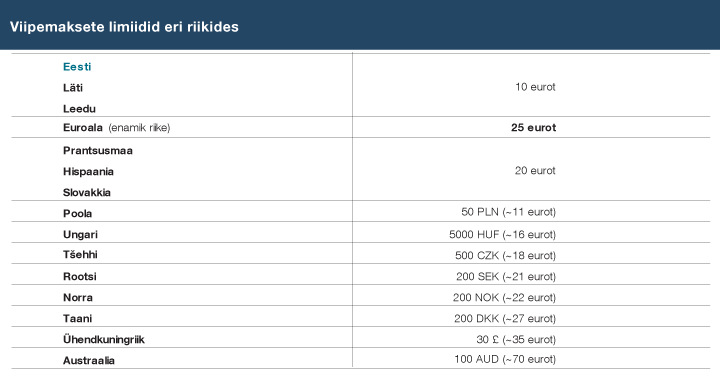Image resolution: width=720 pixels, height=380 pixels.
Task: Select the Slovakkia country label
Action: [x=87, y=192]
